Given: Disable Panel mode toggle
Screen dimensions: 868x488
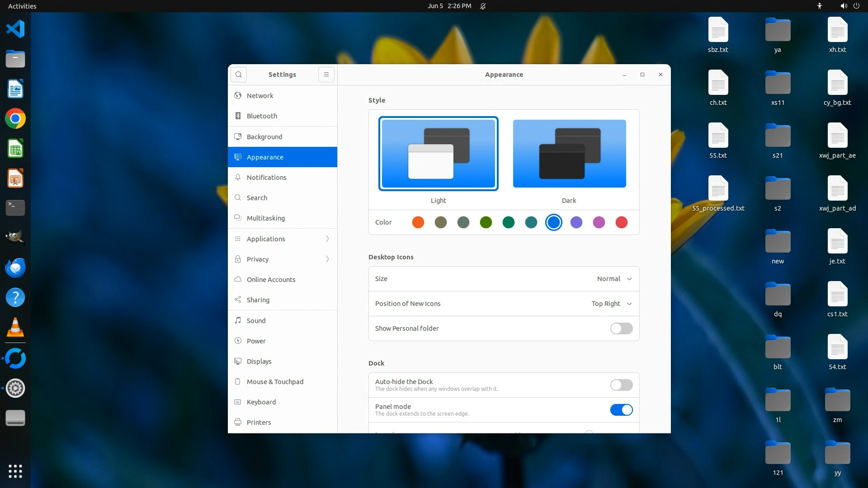Looking at the screenshot, I should (621, 410).
